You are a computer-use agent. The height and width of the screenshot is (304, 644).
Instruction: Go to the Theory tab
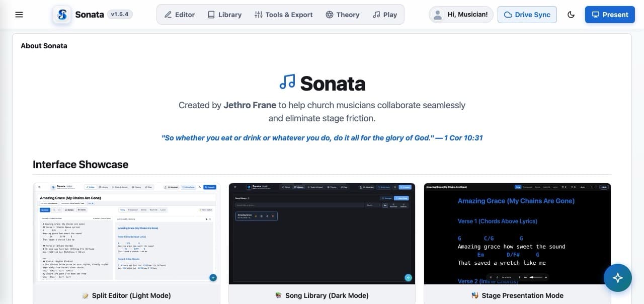coord(343,15)
